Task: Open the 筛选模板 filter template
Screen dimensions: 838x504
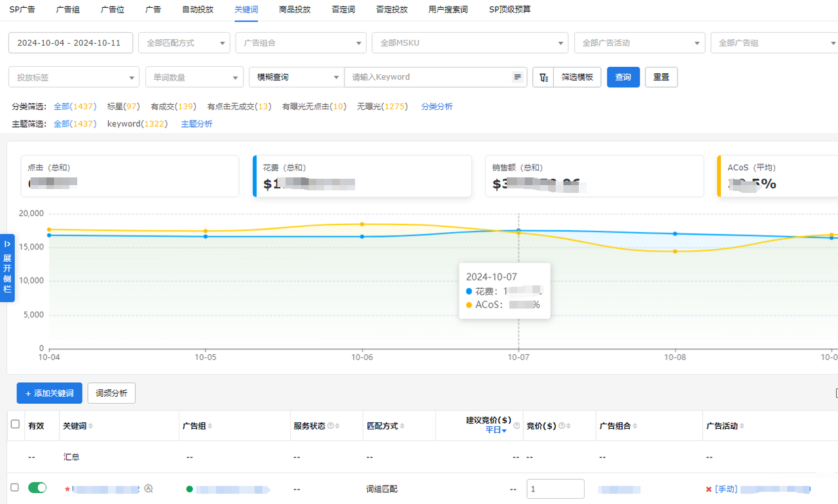Action: tap(577, 77)
